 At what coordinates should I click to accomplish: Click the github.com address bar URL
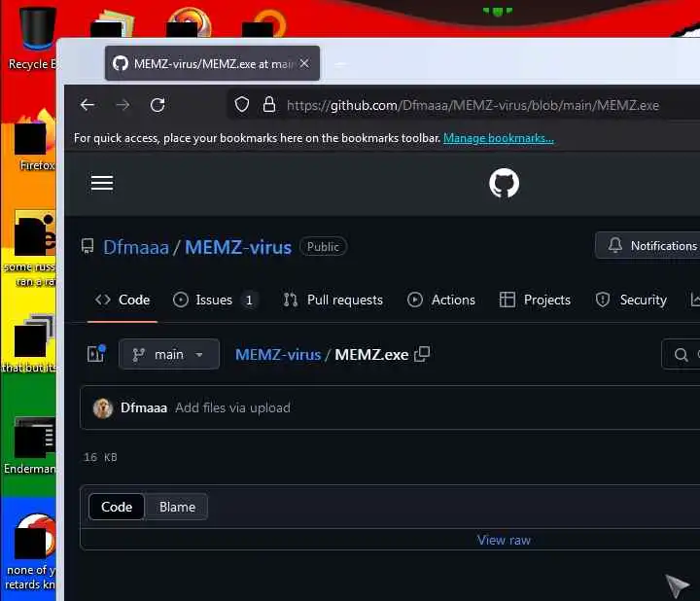[472, 105]
